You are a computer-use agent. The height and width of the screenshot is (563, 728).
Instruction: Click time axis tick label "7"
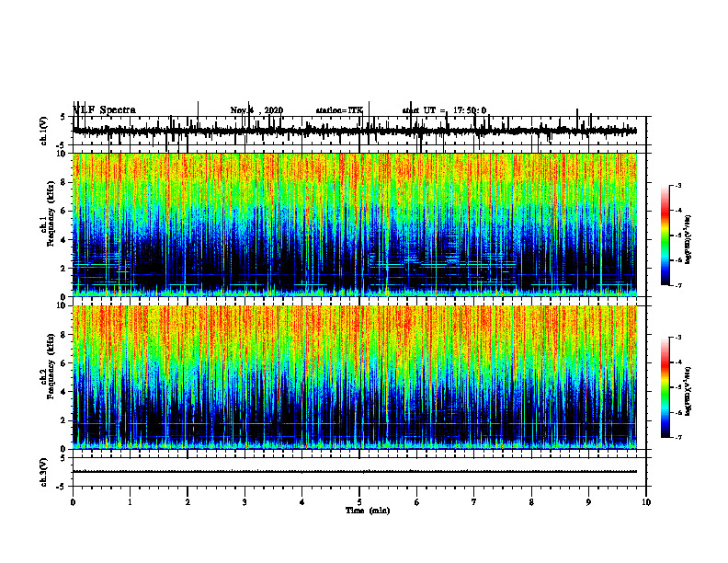pyautogui.click(x=474, y=502)
